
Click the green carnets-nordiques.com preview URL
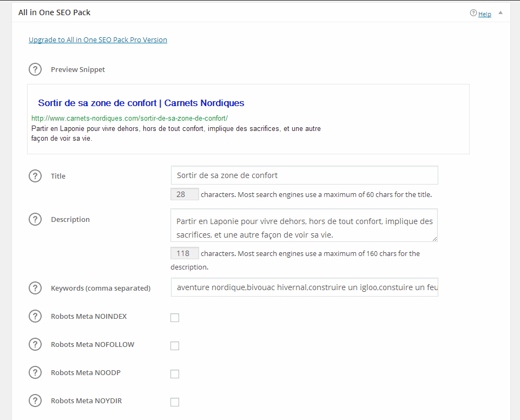click(129, 118)
